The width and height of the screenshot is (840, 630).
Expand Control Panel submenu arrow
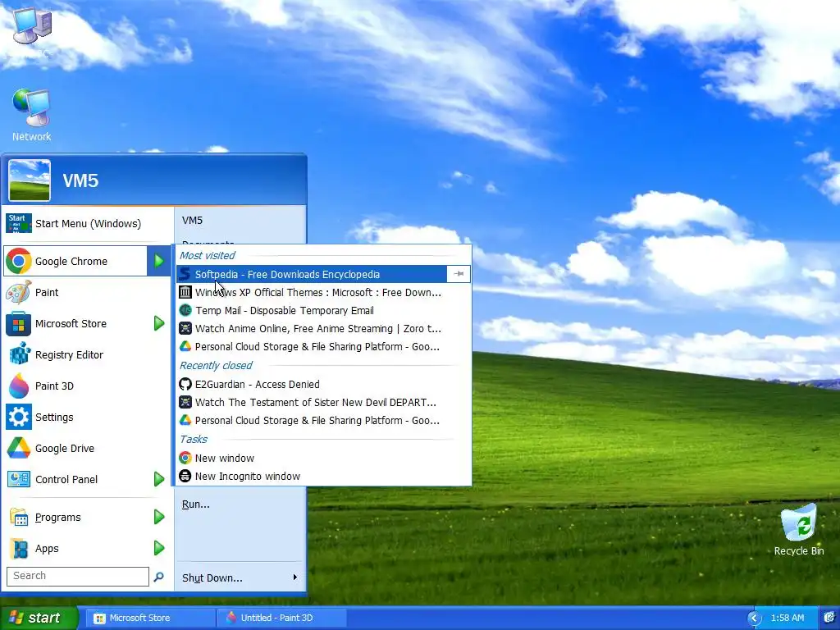point(159,479)
